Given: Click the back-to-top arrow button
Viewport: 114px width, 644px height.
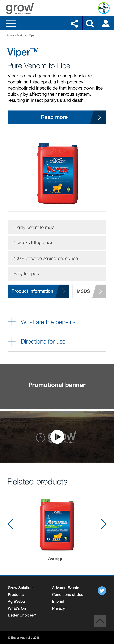Looking at the screenshot, I should pyautogui.click(x=100, y=621).
